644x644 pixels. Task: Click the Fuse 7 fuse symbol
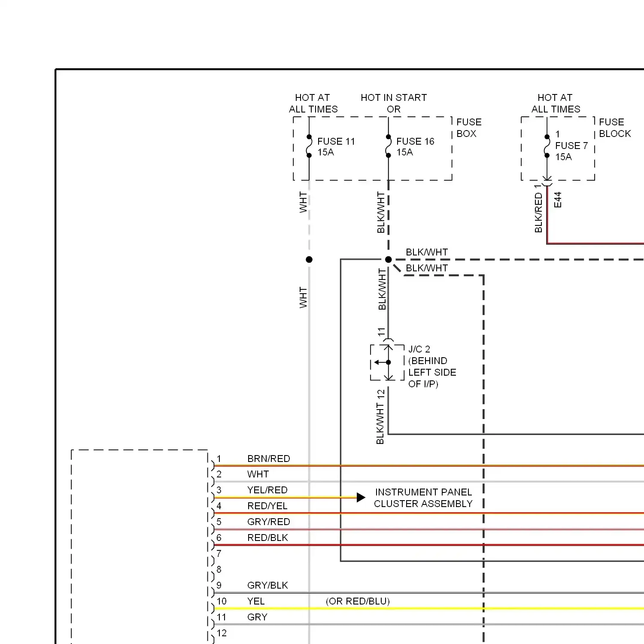click(547, 146)
